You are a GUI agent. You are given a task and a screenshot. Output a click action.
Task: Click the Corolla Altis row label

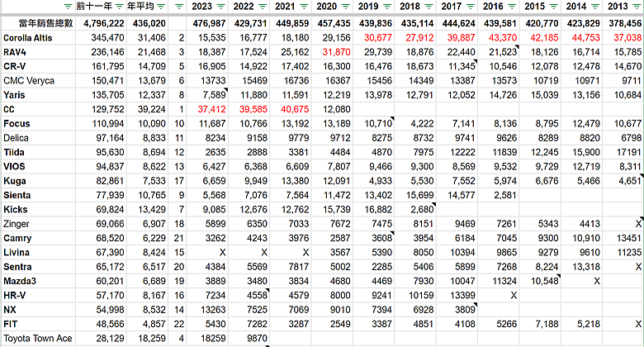coord(28,38)
